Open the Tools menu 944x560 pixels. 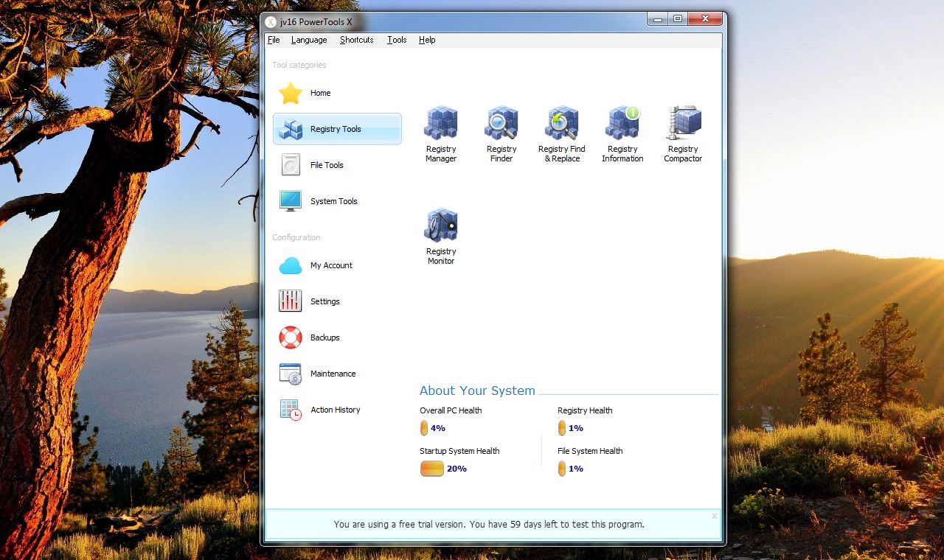click(x=397, y=40)
